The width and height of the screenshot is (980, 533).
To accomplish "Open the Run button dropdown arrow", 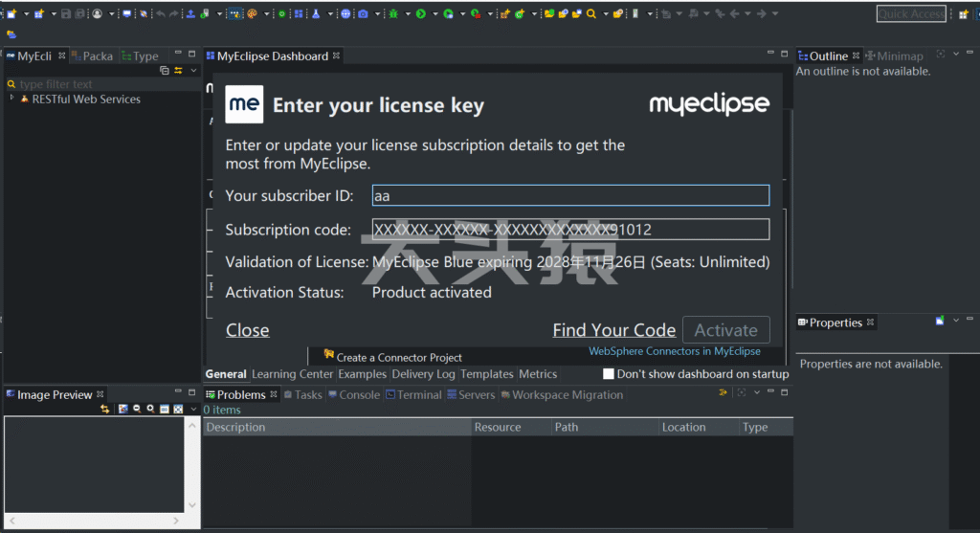I will [434, 14].
